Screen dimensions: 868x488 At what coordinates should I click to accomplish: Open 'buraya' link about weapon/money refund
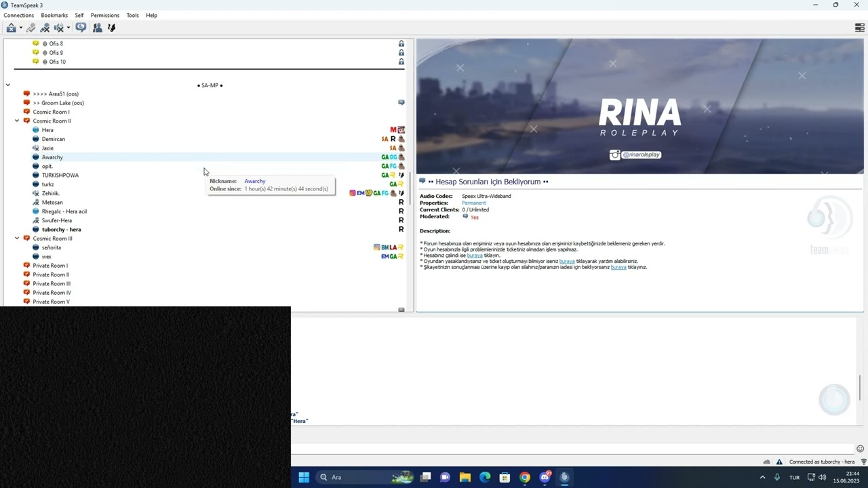pyautogui.click(x=618, y=267)
